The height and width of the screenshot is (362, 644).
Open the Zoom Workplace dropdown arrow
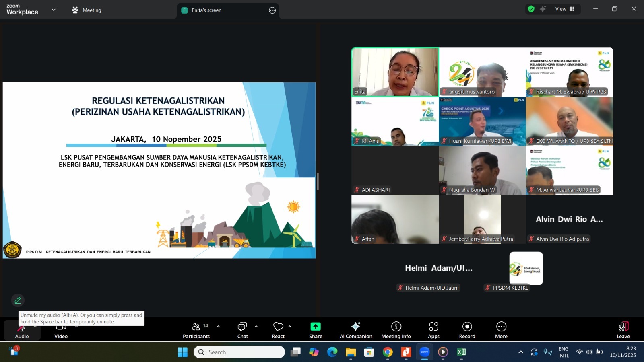[x=54, y=10]
